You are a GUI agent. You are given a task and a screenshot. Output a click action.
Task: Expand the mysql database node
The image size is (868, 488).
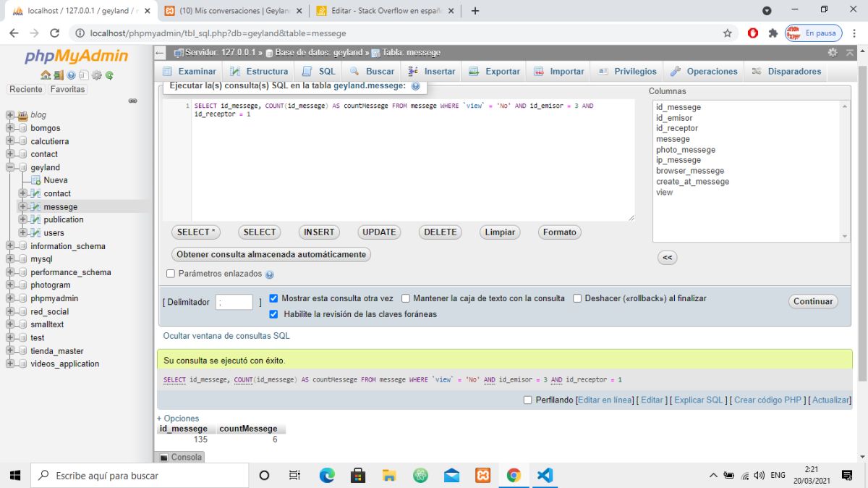click(10, 259)
